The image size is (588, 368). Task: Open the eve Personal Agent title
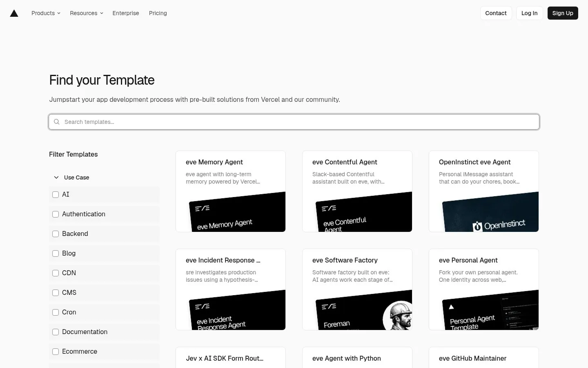tap(468, 260)
